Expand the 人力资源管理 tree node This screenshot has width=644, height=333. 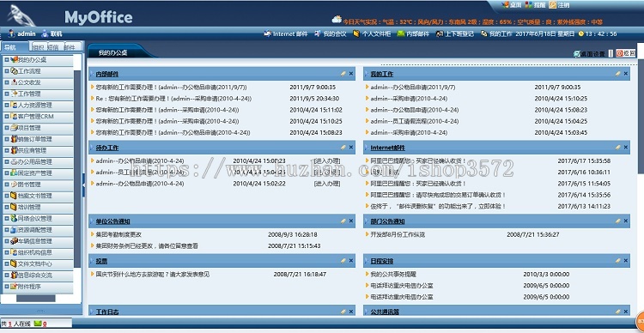[x=7, y=105]
